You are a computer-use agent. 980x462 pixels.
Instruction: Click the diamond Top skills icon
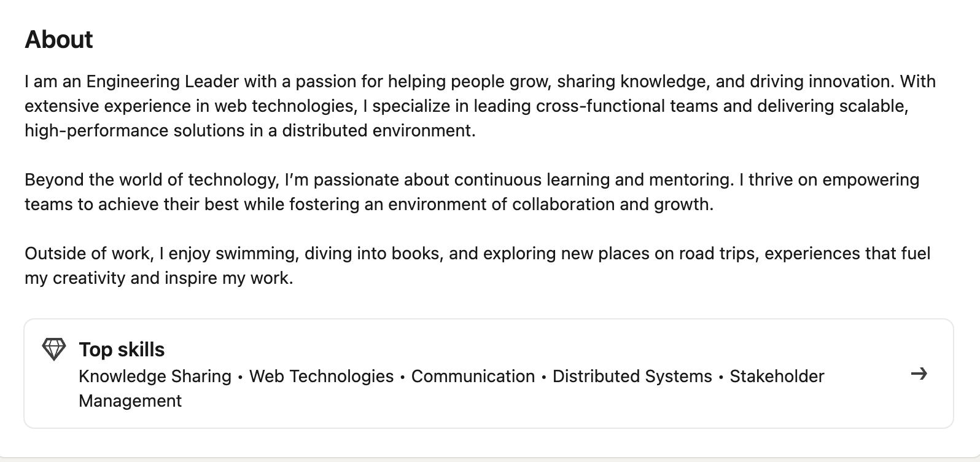pos(53,348)
